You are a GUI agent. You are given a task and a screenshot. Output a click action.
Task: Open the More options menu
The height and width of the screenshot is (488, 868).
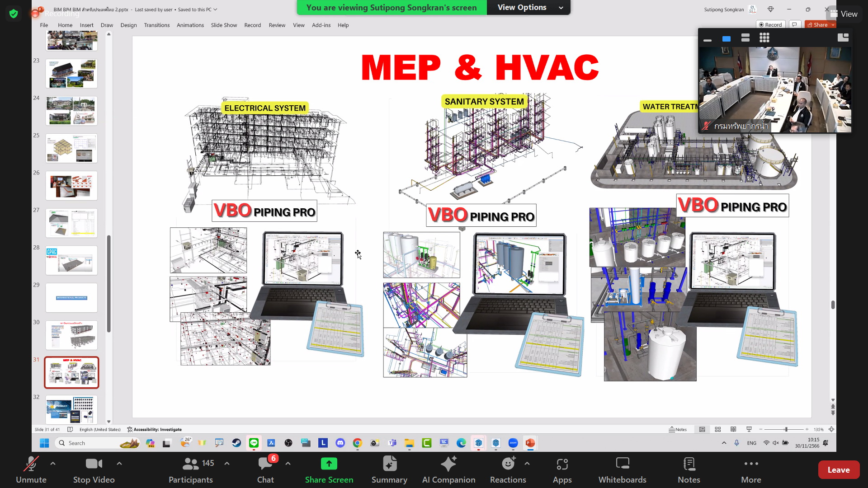point(751,470)
